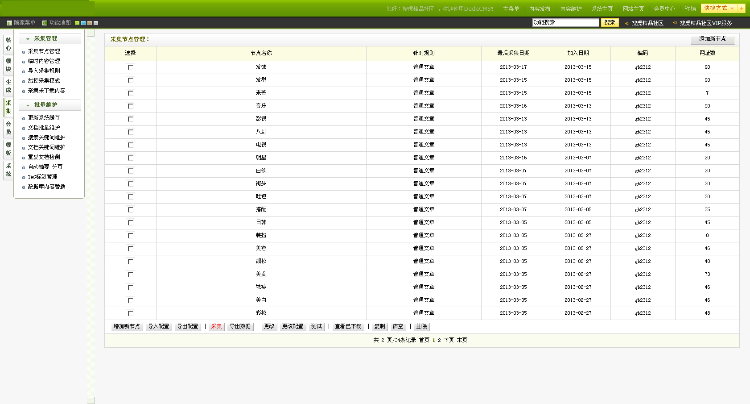Open the 官方论坛 forum link in the dark bar
This screenshot has height=404, width=750.
(647, 23)
